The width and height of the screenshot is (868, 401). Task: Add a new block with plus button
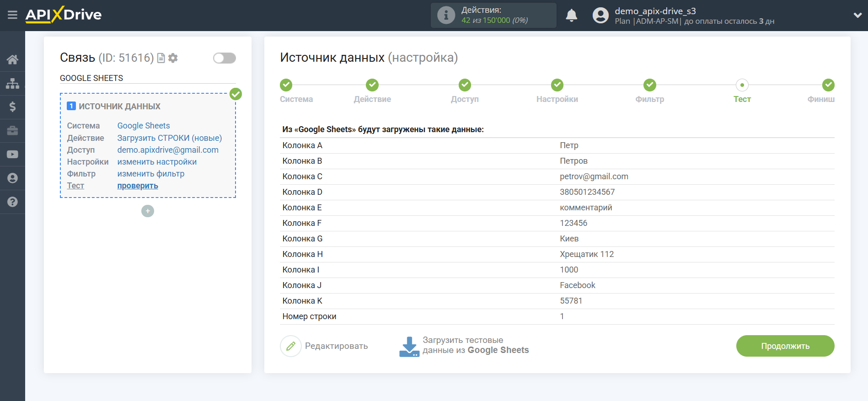point(148,211)
